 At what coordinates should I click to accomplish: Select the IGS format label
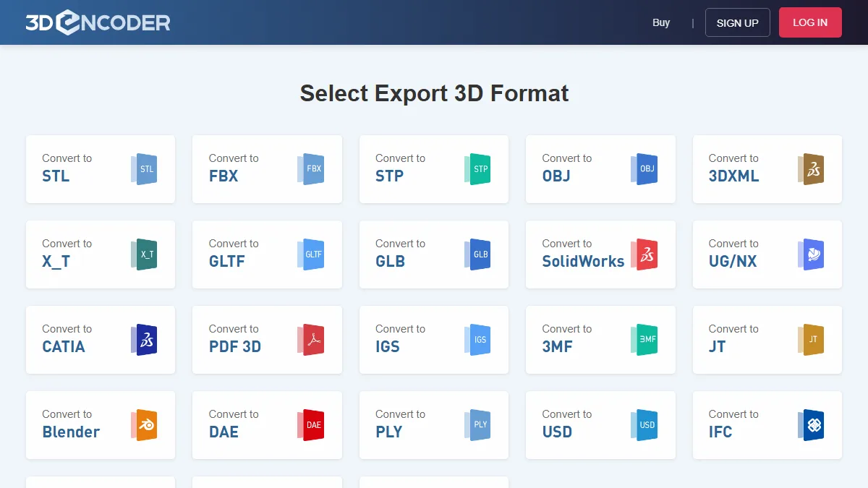[388, 346]
